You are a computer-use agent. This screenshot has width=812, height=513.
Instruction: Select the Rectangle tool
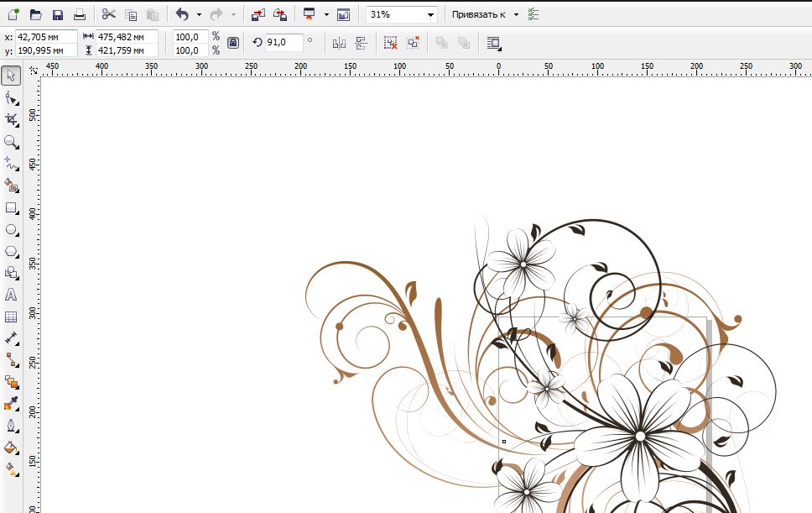pos(11,207)
